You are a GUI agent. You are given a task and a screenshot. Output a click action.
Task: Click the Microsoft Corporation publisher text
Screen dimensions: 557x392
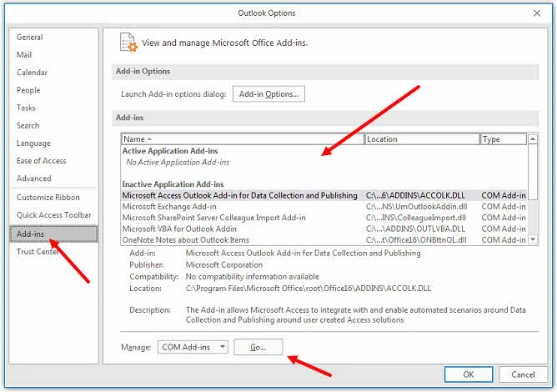tap(224, 264)
